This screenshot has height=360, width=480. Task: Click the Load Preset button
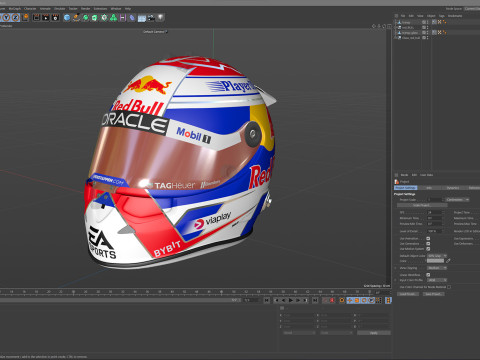point(408,294)
